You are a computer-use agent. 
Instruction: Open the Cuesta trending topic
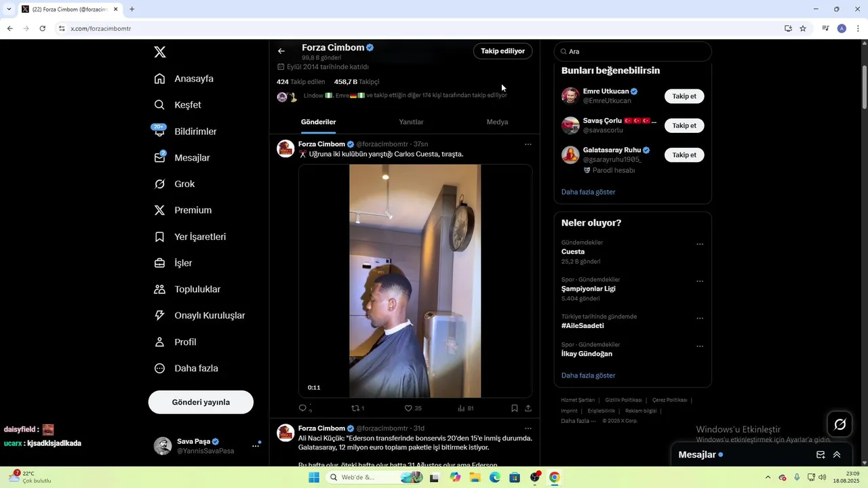(x=573, y=251)
